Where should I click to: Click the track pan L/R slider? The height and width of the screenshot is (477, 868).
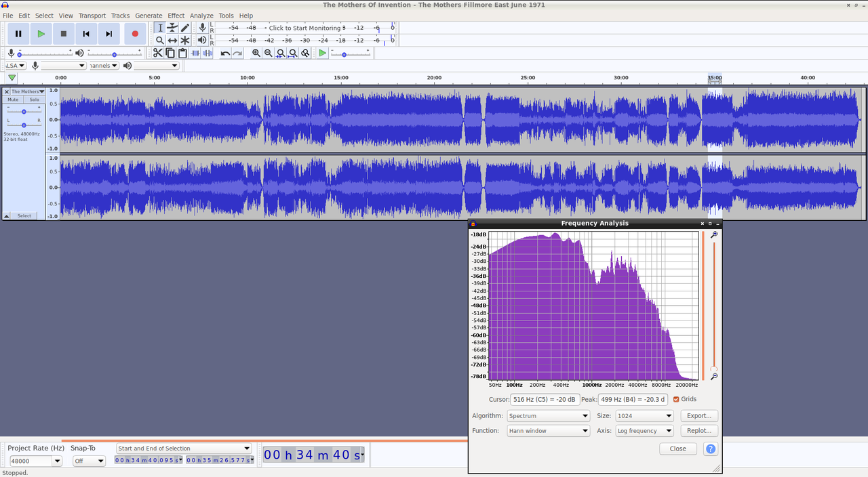point(24,124)
